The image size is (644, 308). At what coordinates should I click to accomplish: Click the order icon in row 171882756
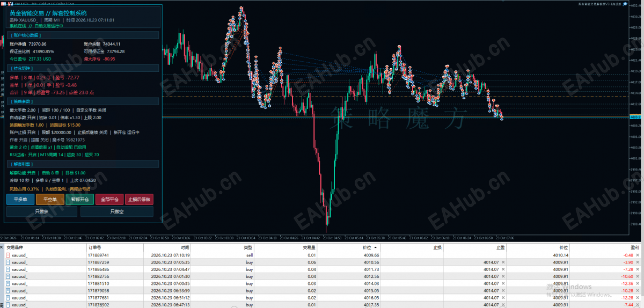pyautogui.click(x=8, y=276)
